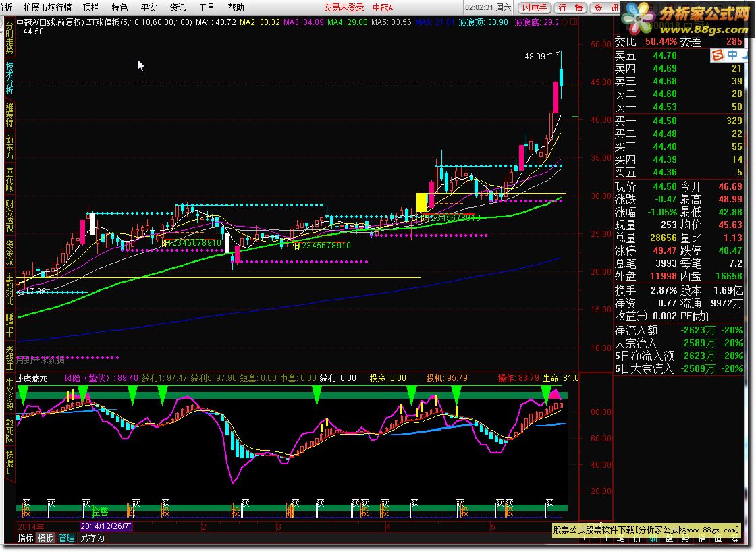Image resolution: width=756 pixels, height=552 pixels.
Task: Switch to the 鹏博士 sidebar tab
Action: (9, 325)
